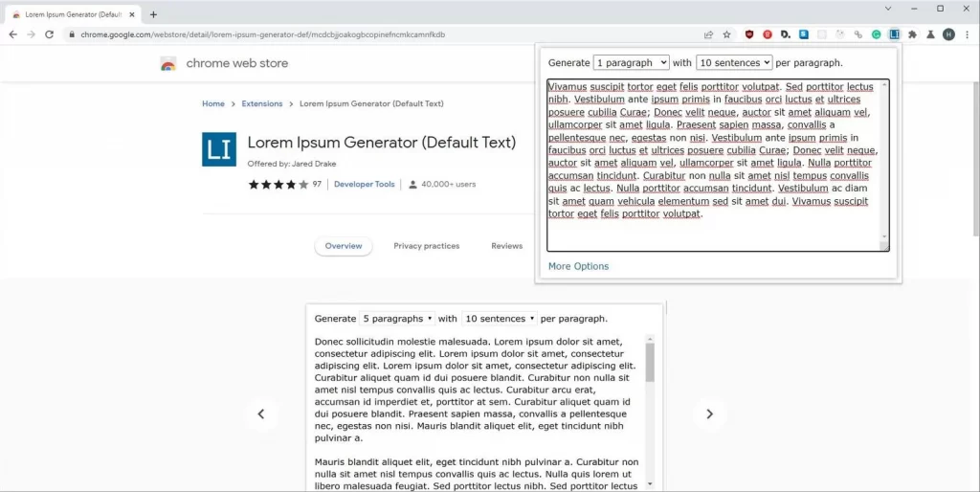The width and height of the screenshot is (980, 492).
Task: Toggle the Lorem Ipsum 'LI' extension icon
Action: [x=895, y=34]
